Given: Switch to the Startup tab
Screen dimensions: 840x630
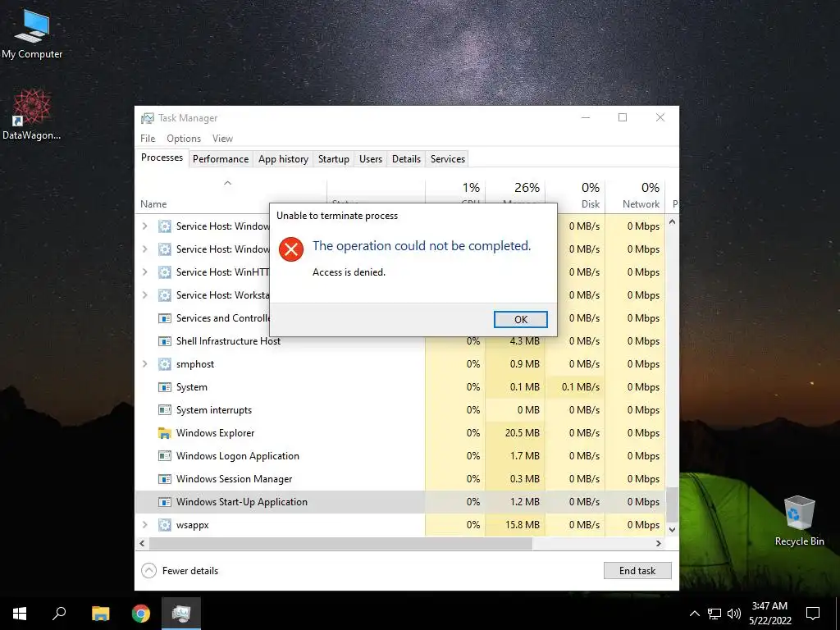Looking at the screenshot, I should point(334,159).
